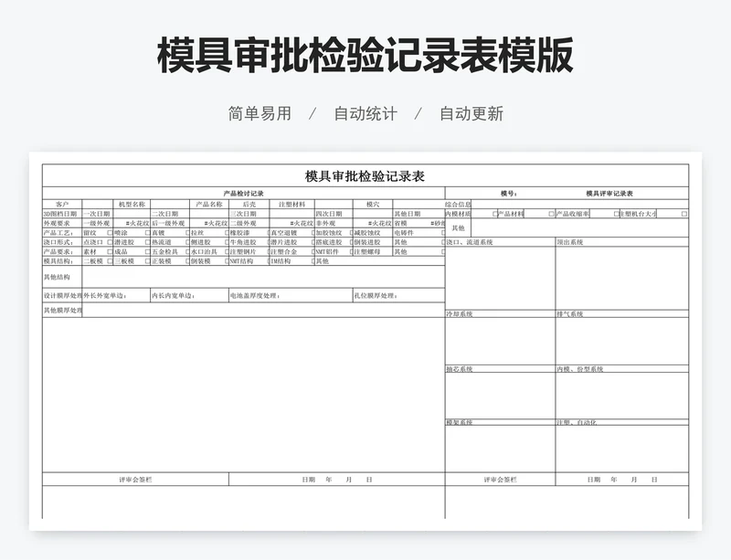The width and height of the screenshot is (731, 560).
Task: Select the 机型名称 cell
Action: point(132,205)
